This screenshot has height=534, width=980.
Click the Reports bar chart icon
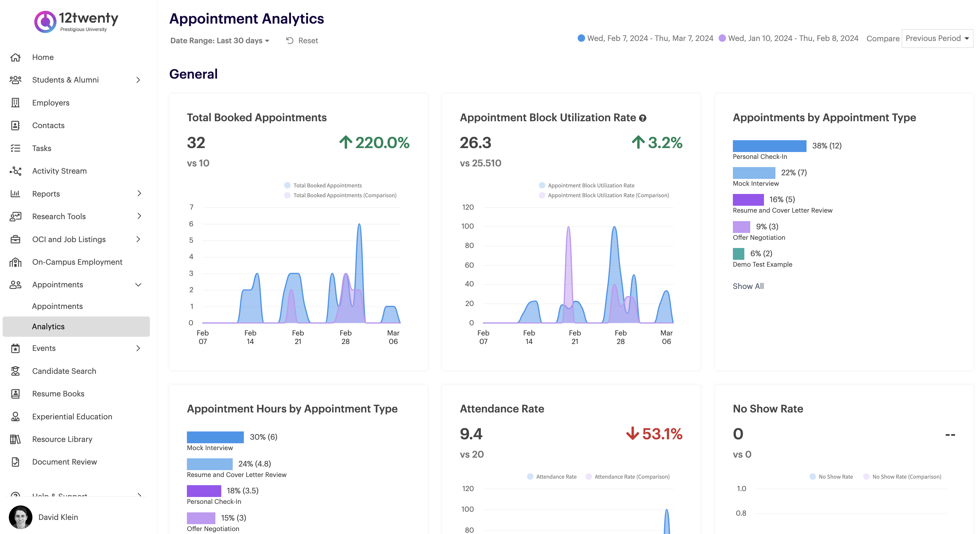(x=15, y=194)
